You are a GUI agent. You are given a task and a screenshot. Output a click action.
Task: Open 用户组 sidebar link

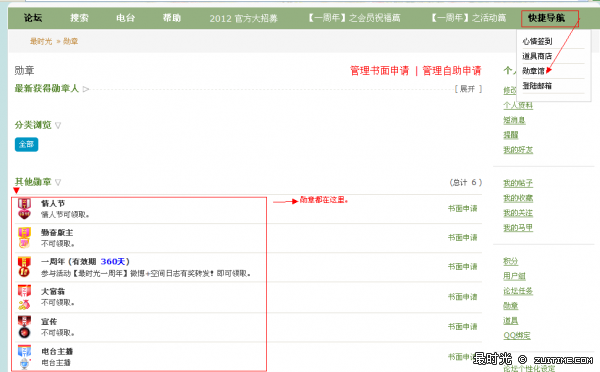point(514,276)
